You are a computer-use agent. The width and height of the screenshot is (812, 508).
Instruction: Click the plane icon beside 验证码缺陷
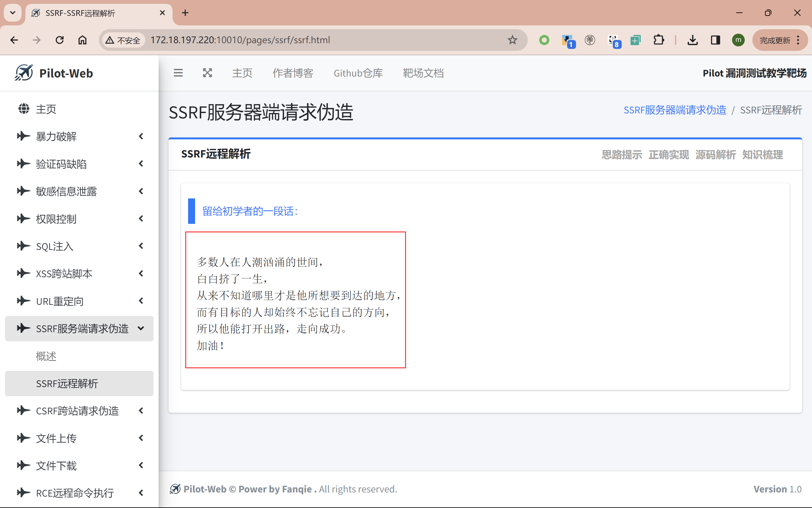click(x=23, y=164)
